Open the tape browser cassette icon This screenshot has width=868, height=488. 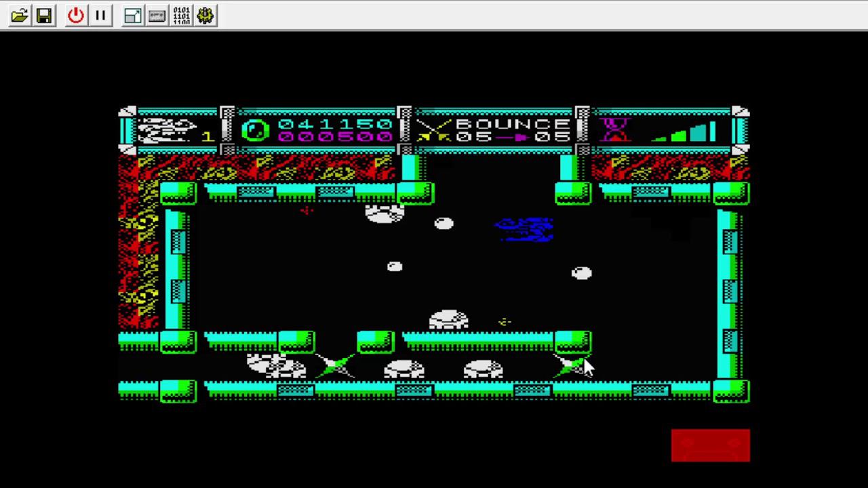click(x=157, y=15)
